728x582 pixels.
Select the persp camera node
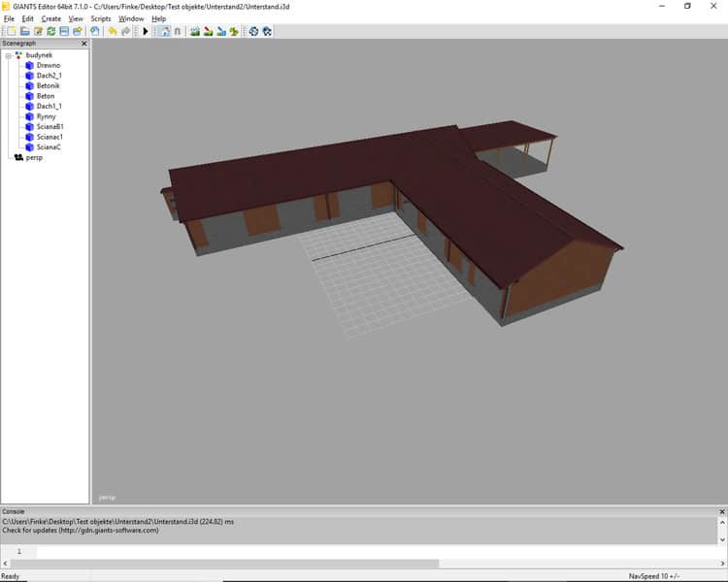tap(34, 157)
